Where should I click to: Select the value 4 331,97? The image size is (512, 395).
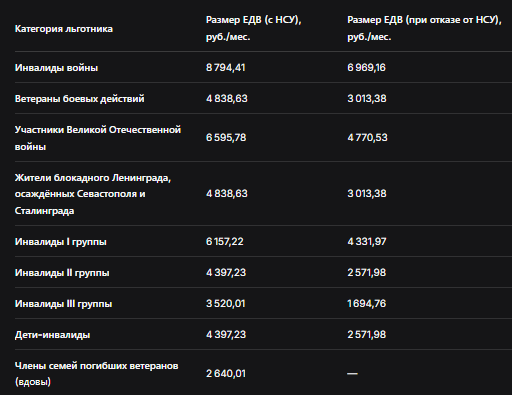point(367,242)
